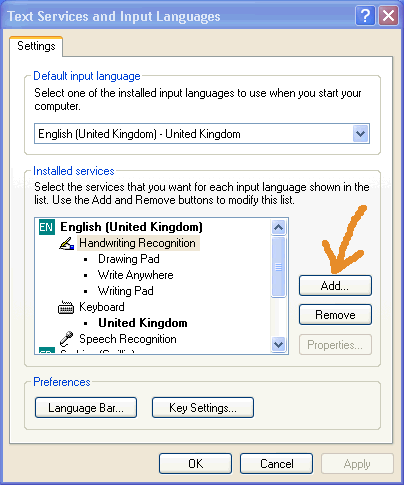Screen dimensions: 404x485
Task: Open the default input language dropdown
Action: [x=360, y=134]
